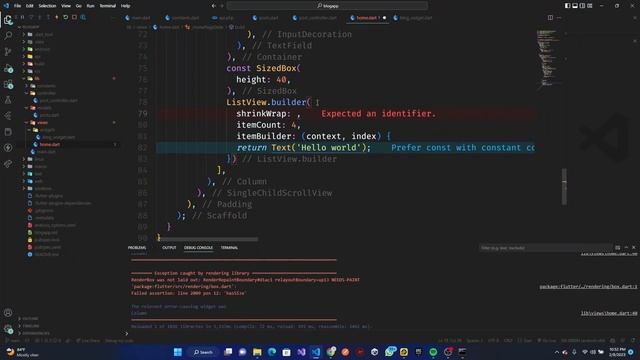This screenshot has width=640, height=360.
Task: Click the command center search box
Action: [327, 6]
